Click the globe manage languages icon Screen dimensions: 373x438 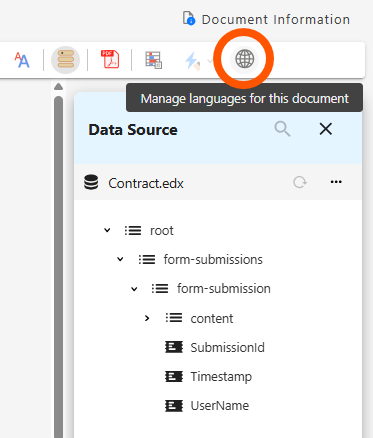(x=245, y=59)
